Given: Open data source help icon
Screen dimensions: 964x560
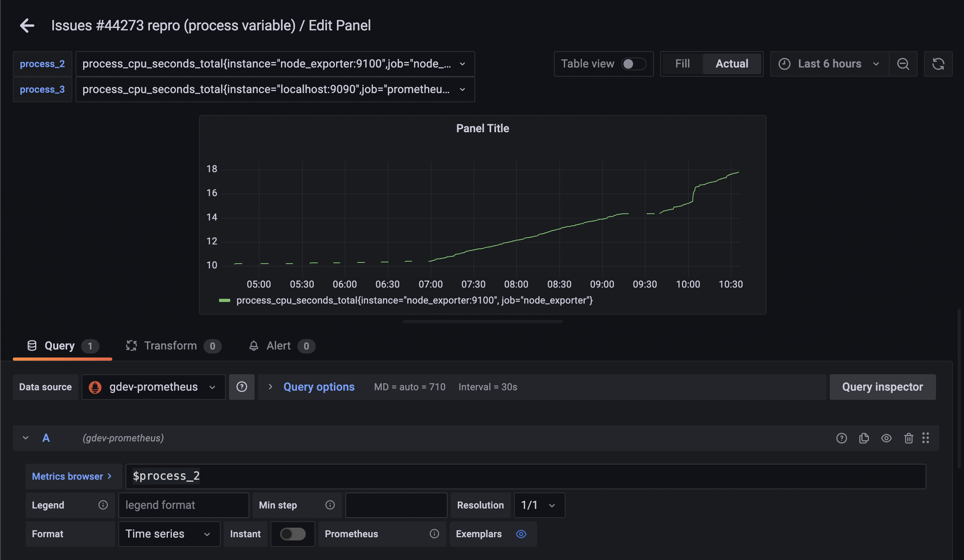Looking at the screenshot, I should pyautogui.click(x=241, y=387).
